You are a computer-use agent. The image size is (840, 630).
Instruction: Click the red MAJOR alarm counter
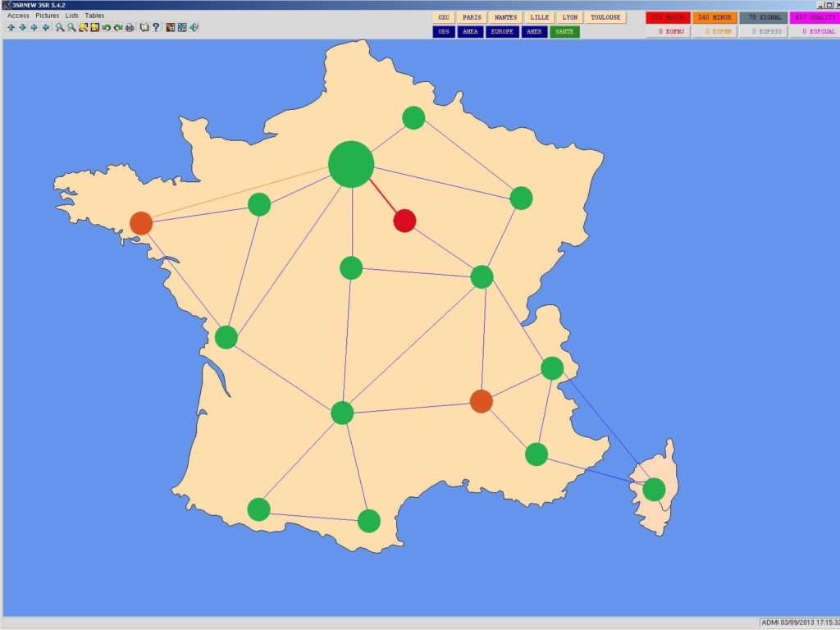pos(667,17)
